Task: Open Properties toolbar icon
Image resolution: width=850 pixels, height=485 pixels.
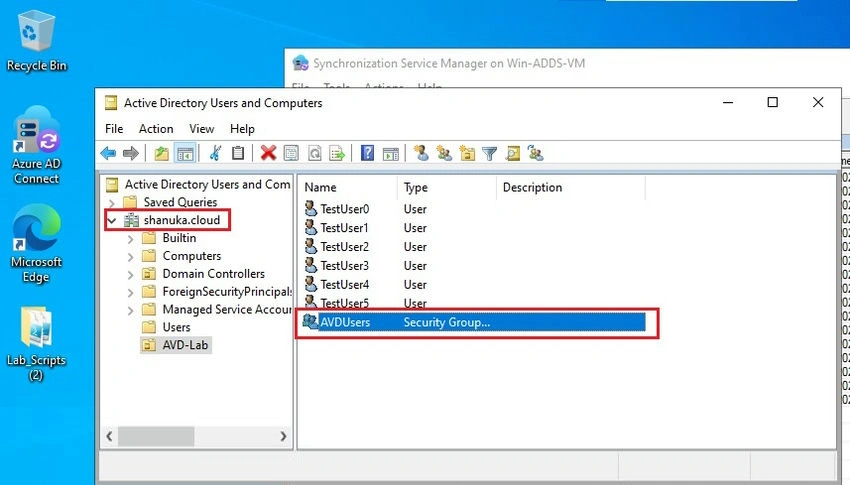Action: tap(291, 153)
